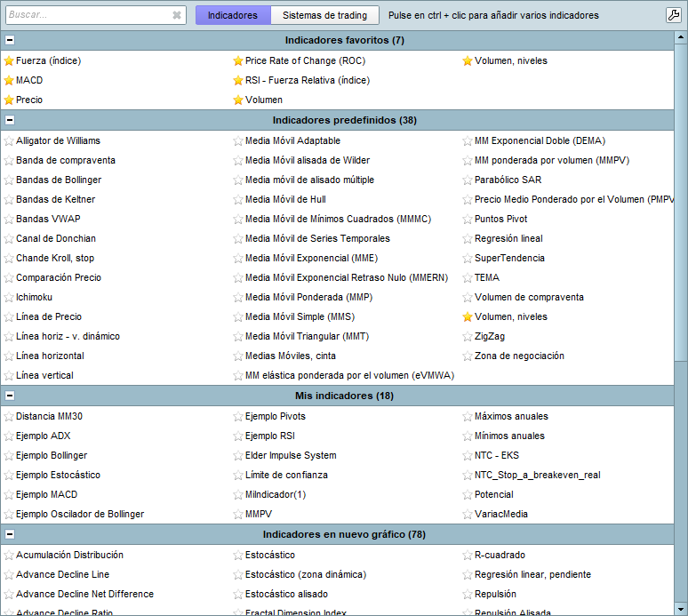Select the Puntos Pivot indicator

[500, 220]
